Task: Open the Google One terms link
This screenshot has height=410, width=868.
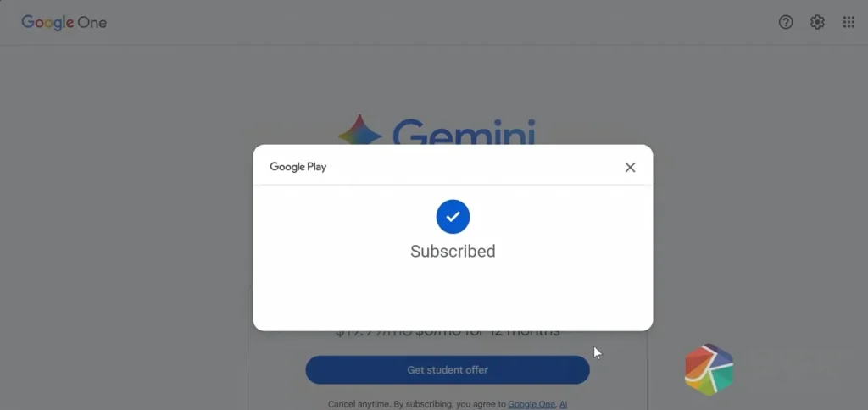Action: (x=531, y=404)
